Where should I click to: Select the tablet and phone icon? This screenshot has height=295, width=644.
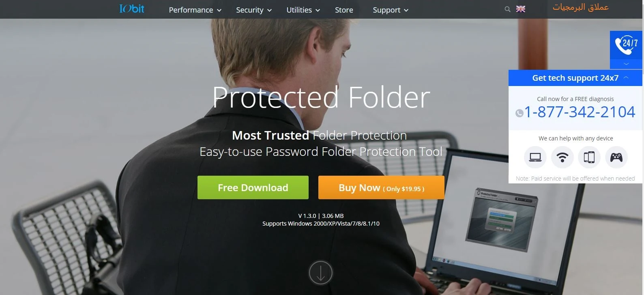pyautogui.click(x=589, y=157)
